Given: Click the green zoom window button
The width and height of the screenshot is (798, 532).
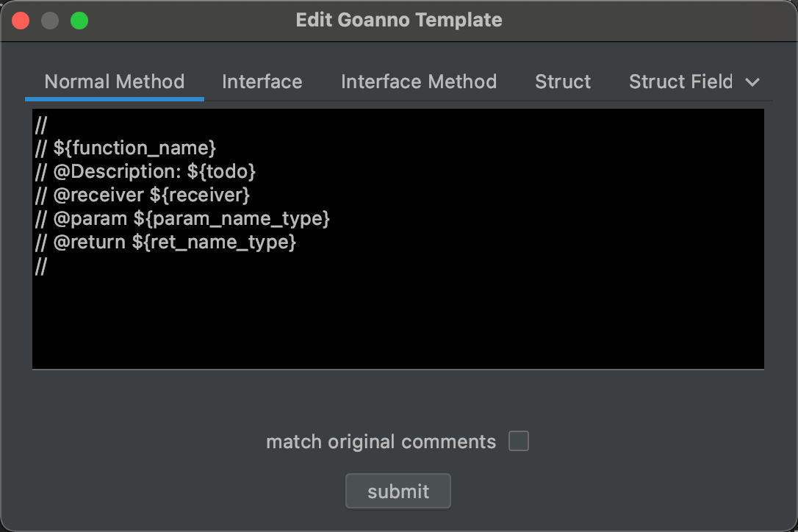Looking at the screenshot, I should click(x=79, y=21).
